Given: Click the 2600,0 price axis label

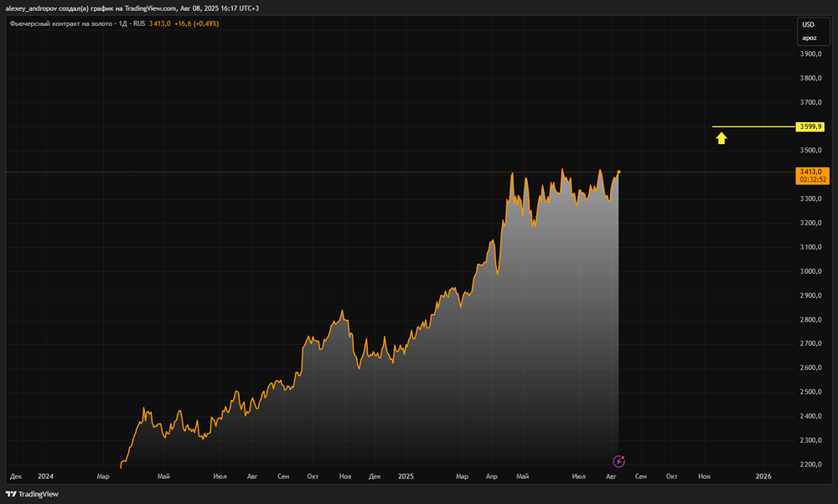Looking at the screenshot, I should point(810,368).
